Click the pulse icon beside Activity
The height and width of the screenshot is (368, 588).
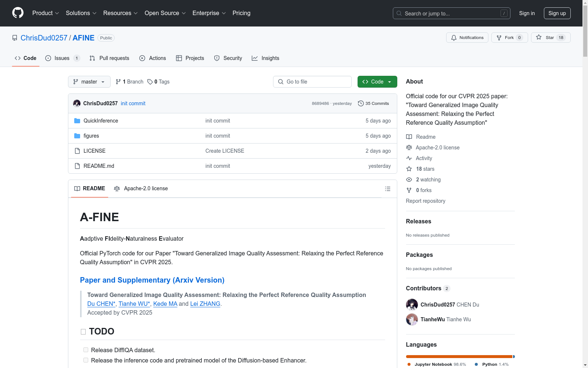409,158
